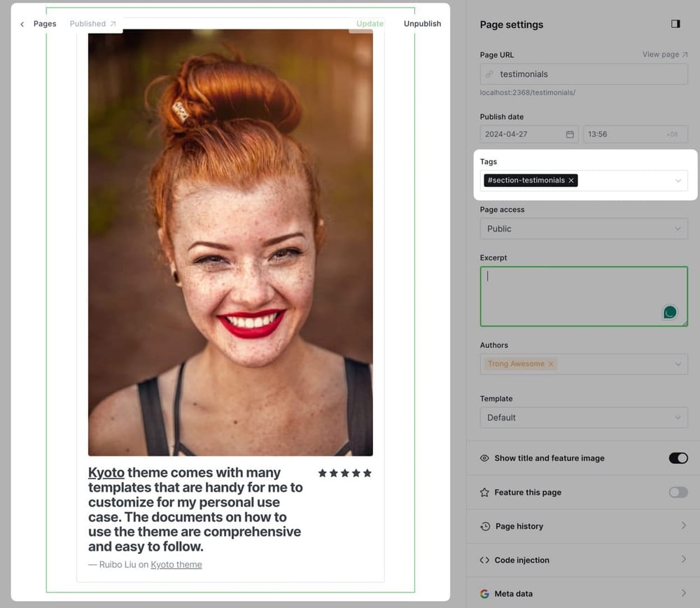Disable Show title and feature image
This screenshot has width=700, height=608.
(x=678, y=458)
